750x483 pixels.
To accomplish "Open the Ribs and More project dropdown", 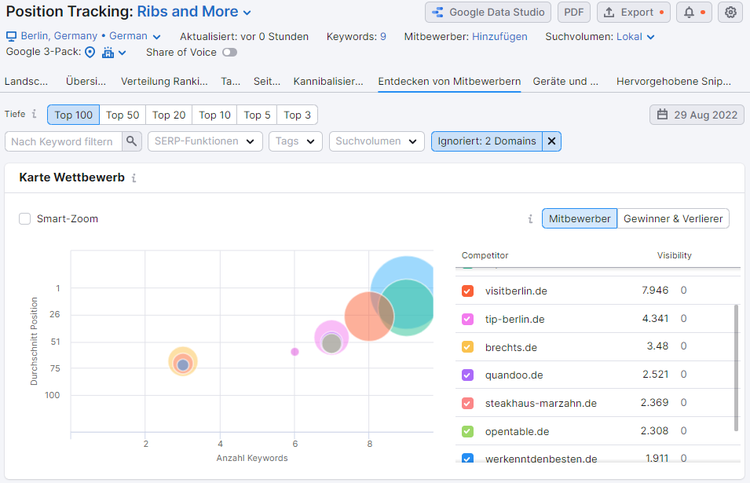I will pos(194,11).
